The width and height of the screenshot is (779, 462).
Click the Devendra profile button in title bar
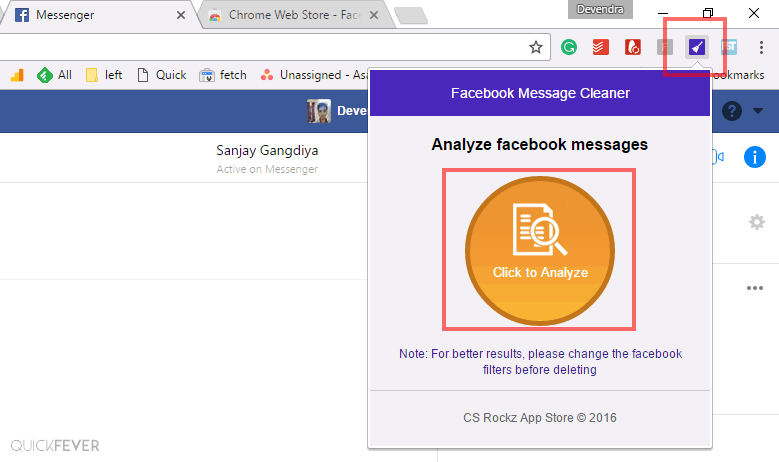[600, 9]
